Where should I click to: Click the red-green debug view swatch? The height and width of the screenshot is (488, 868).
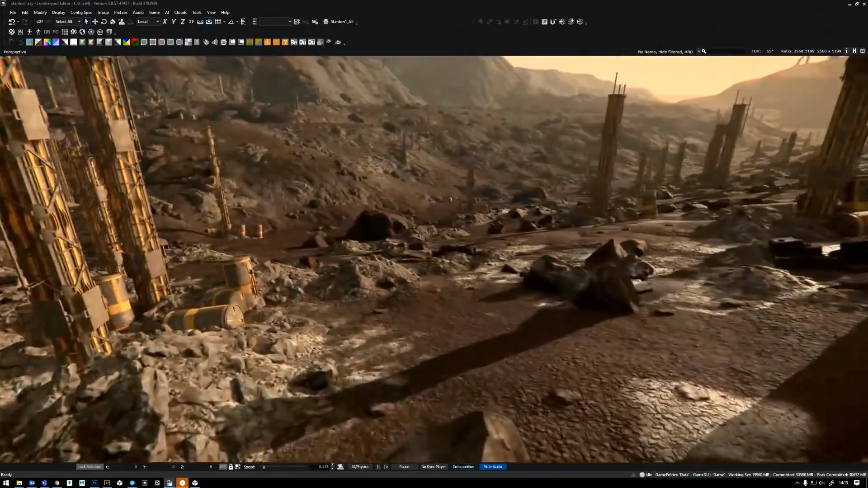click(135, 42)
